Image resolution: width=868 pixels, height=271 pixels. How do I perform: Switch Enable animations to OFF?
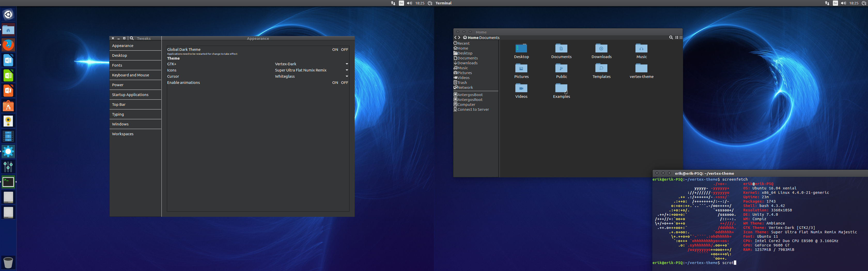pos(344,83)
